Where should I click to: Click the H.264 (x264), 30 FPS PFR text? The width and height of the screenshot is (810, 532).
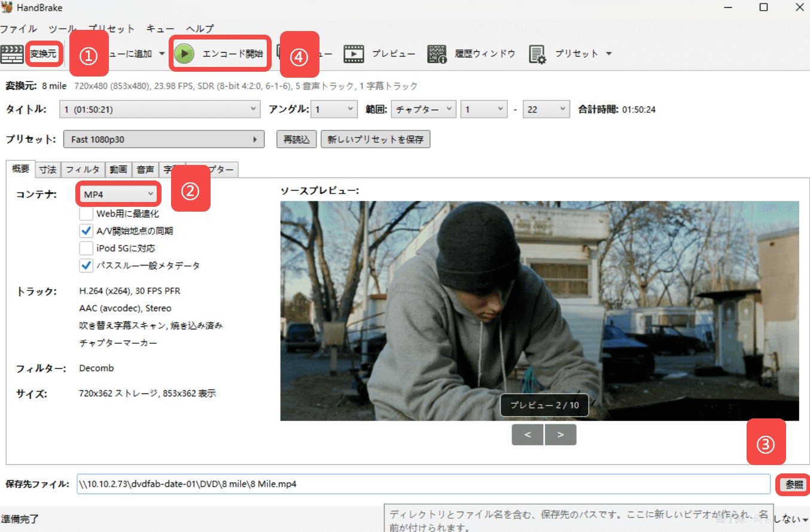pyautogui.click(x=130, y=291)
